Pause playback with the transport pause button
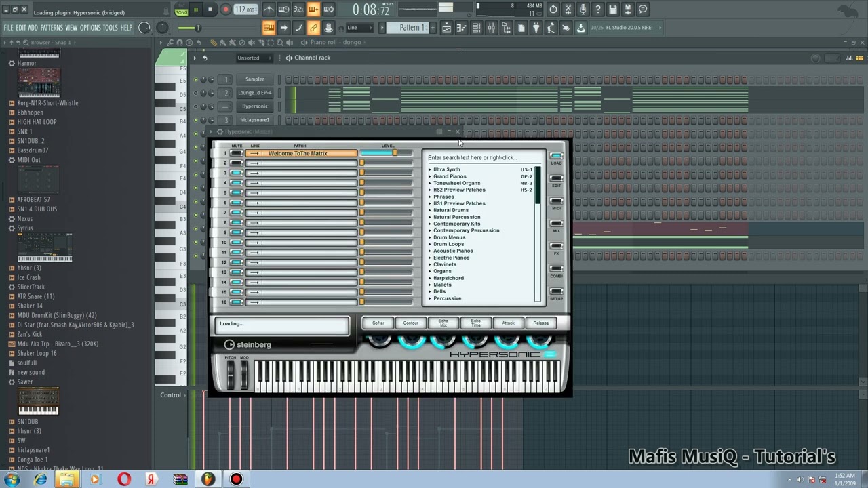 pyautogui.click(x=196, y=9)
